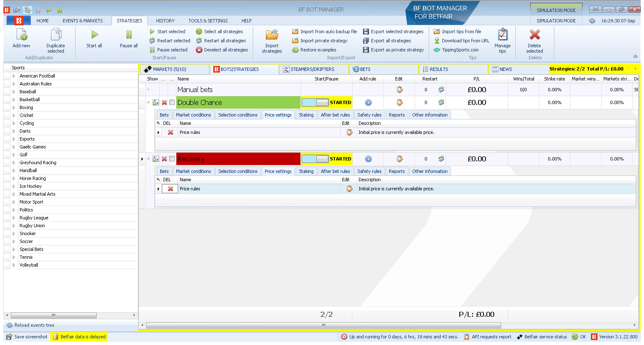This screenshot has width=644, height=345.
Task: Click the Double Chance green name bar
Action: point(238,102)
